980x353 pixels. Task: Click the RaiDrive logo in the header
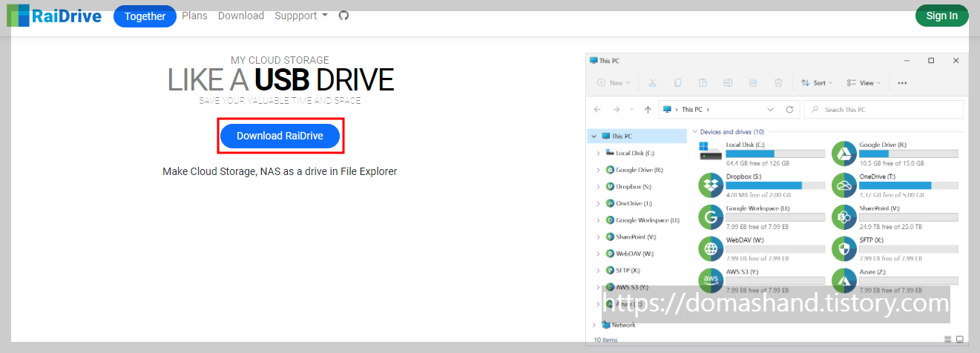(53, 16)
